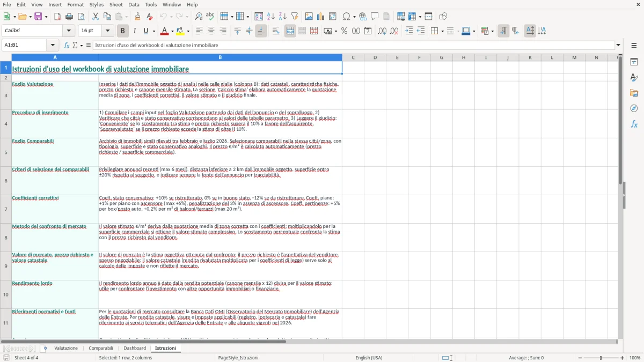Select row header 7

6,209
